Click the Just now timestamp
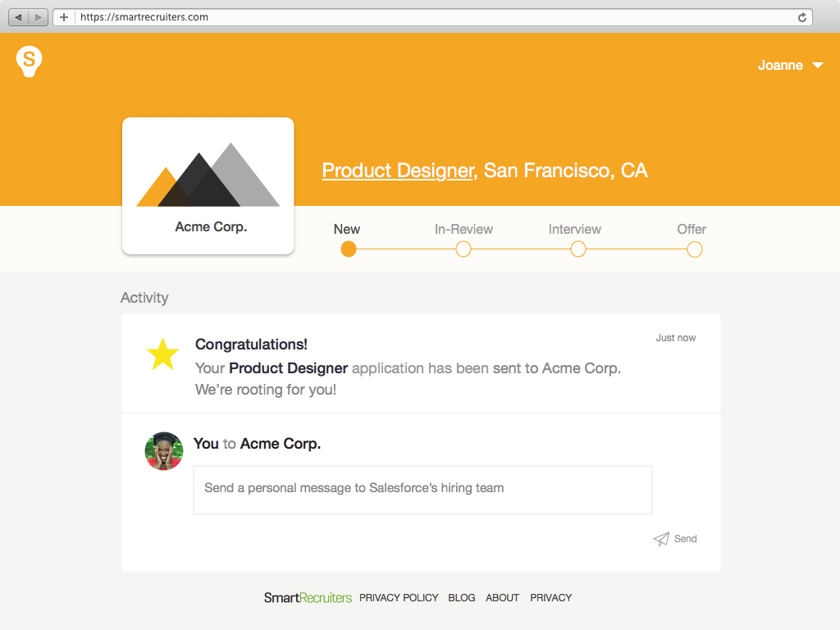Screen dimensions: 840x630 coord(676,338)
